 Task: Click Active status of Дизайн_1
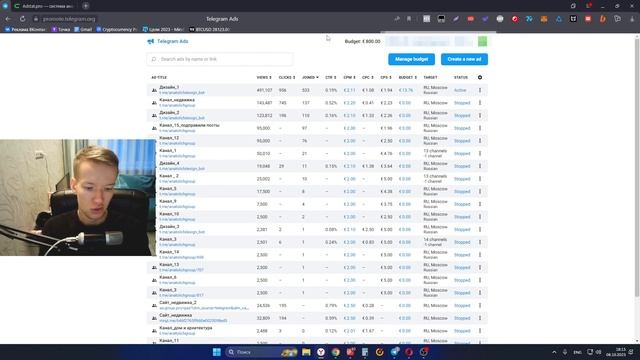[x=460, y=90]
